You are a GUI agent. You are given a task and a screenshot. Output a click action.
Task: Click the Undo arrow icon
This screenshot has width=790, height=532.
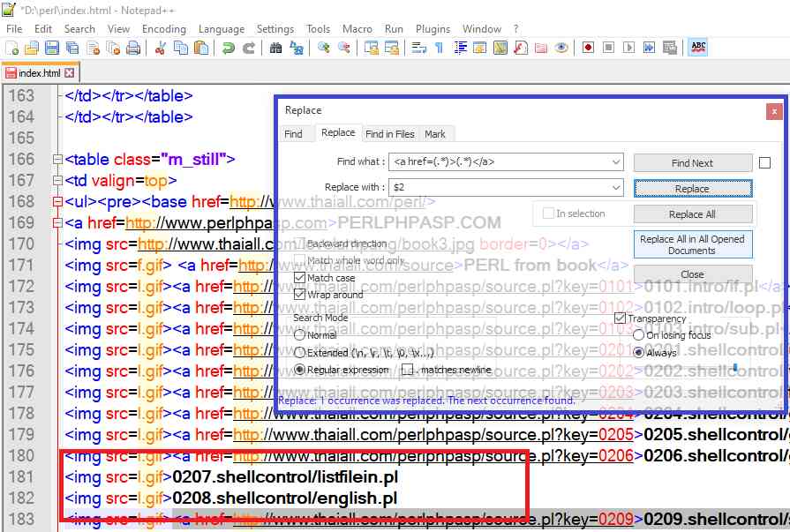click(229, 48)
